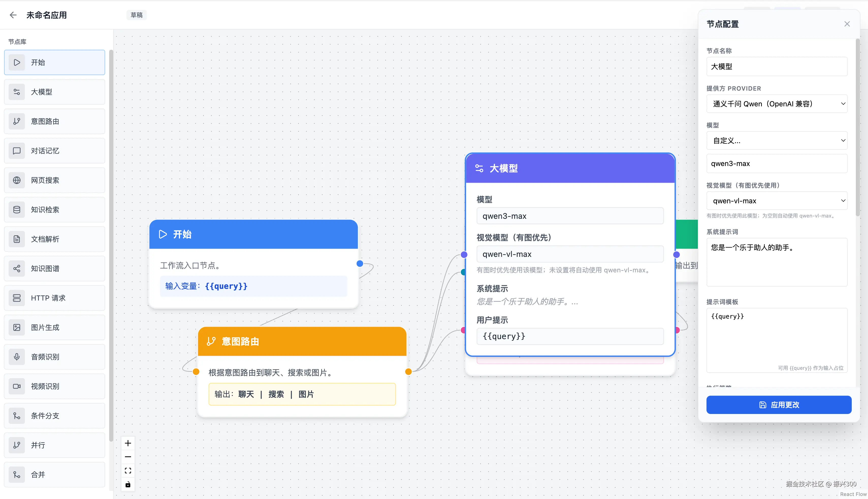Expand the 模型 自定义 dropdown
This screenshot has width=868, height=499.
(x=777, y=141)
